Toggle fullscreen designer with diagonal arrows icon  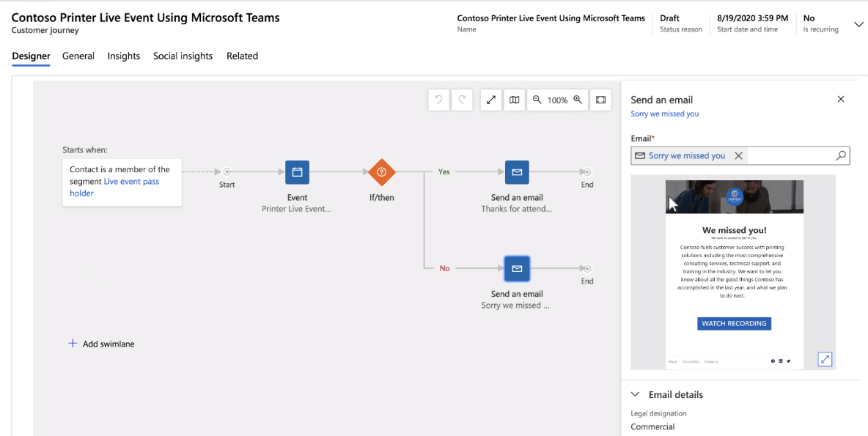click(x=490, y=100)
